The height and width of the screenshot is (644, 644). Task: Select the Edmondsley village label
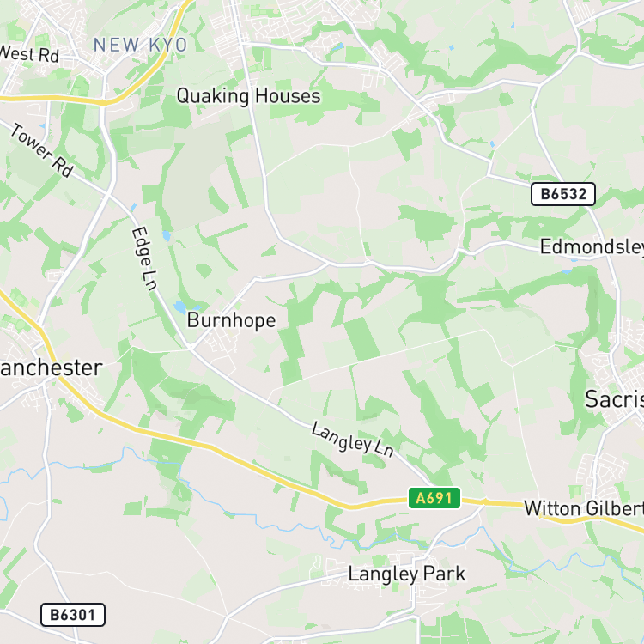[592, 246]
